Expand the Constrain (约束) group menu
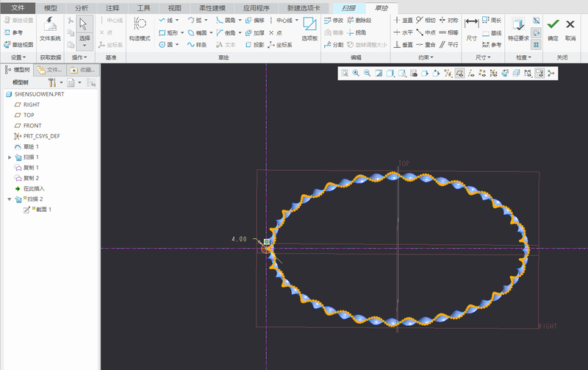This screenshot has height=370, width=588. pyautogui.click(x=426, y=57)
